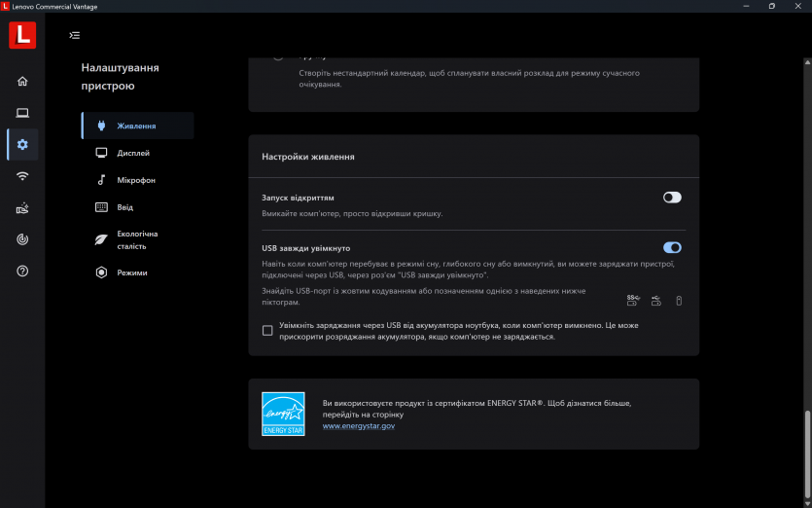Click the hand with sparkles sidebar icon
The height and width of the screenshot is (508, 812).
pyautogui.click(x=22, y=208)
